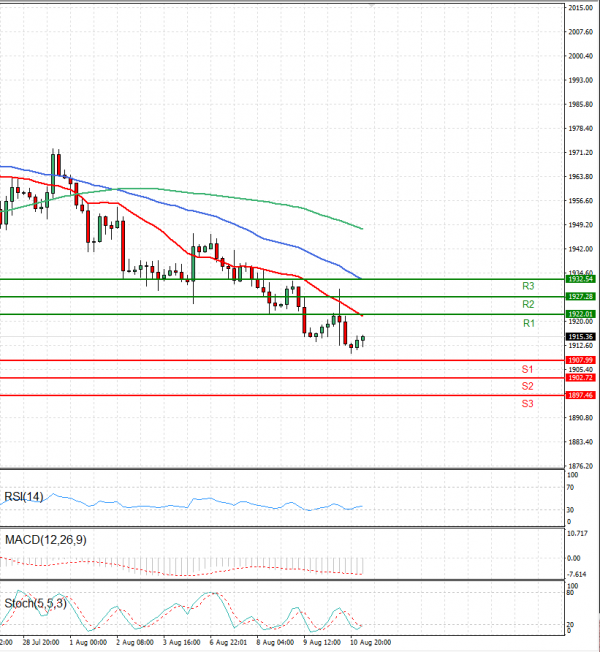Click the RSI(14) indicator label
The image size is (600, 652).
point(24,496)
